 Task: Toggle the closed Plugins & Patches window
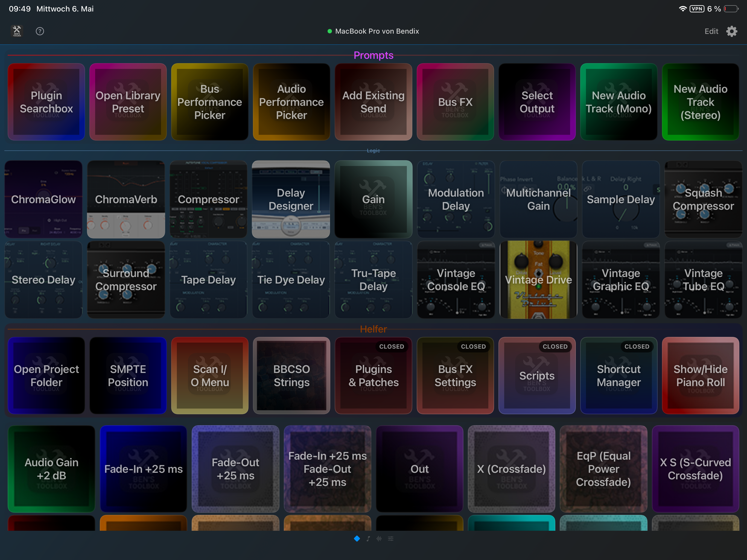coord(373,375)
